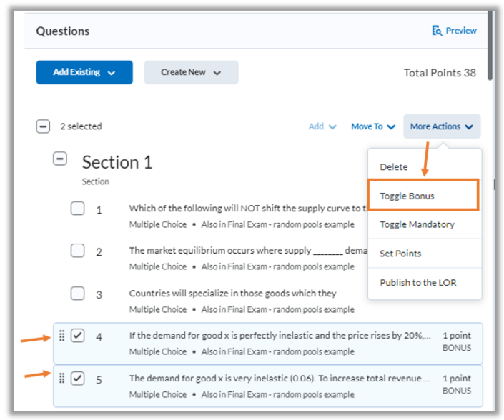Uncheck the question 5 checkbox

[x=78, y=379]
